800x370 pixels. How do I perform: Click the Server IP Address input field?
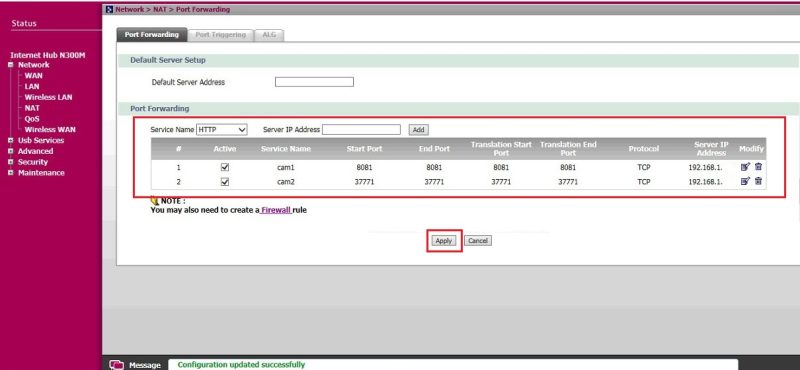[x=361, y=130]
